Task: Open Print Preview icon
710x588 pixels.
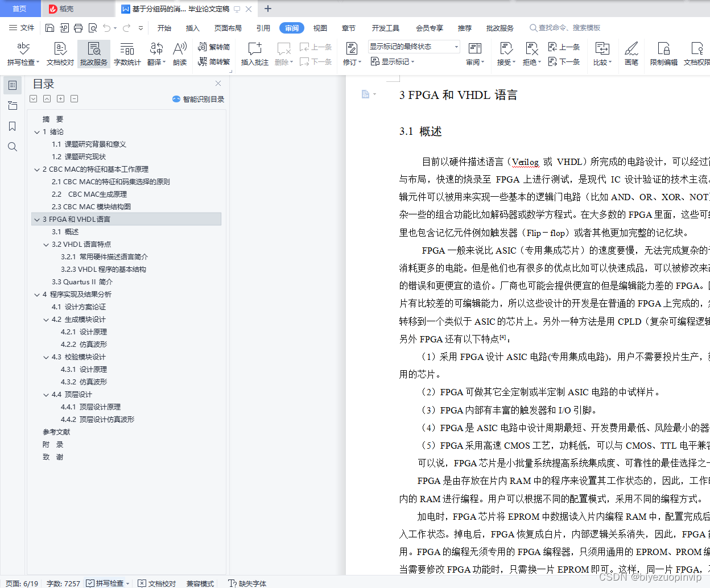Action: click(x=92, y=28)
